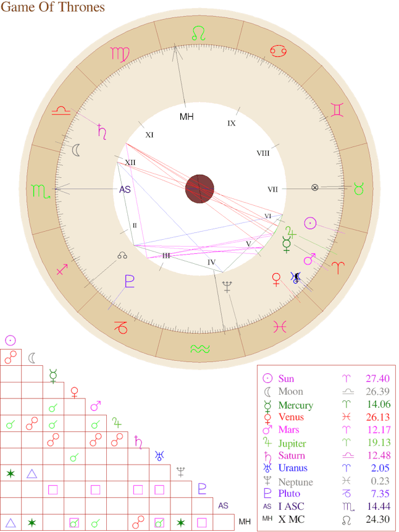Click the brown circle at the chart center
The image size is (399, 532).
pos(199,188)
